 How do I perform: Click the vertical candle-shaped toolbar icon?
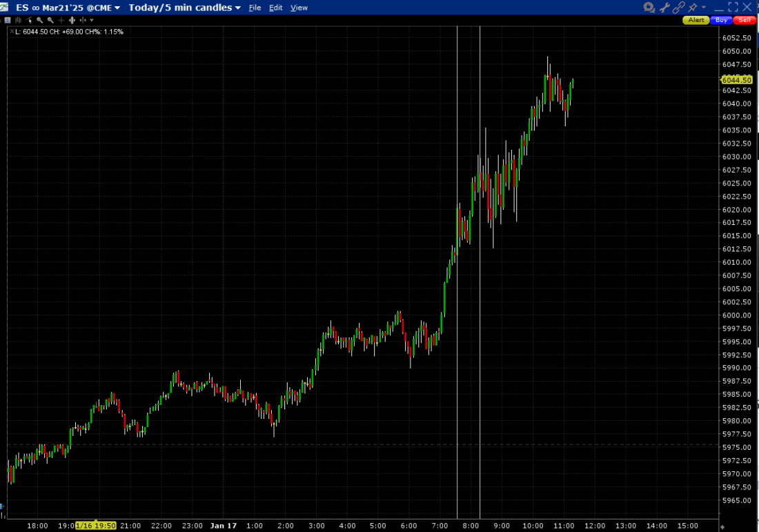click(72, 20)
